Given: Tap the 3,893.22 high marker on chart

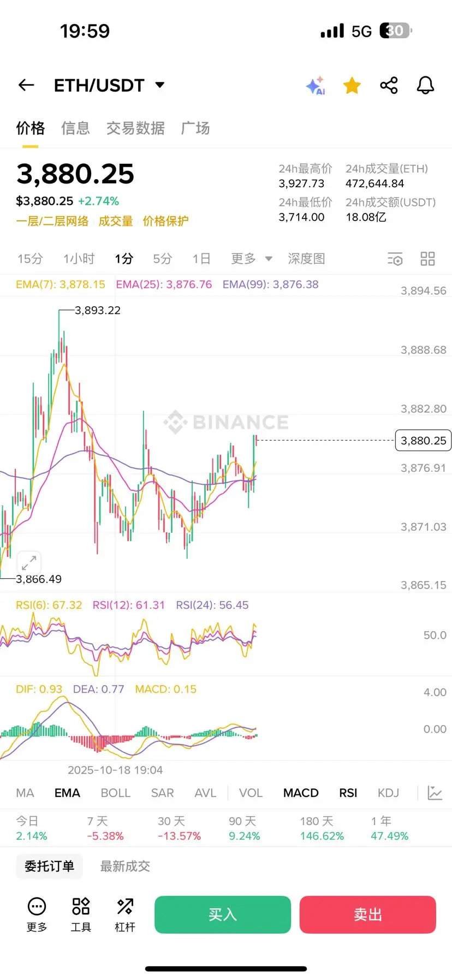Looking at the screenshot, I should point(97,310).
